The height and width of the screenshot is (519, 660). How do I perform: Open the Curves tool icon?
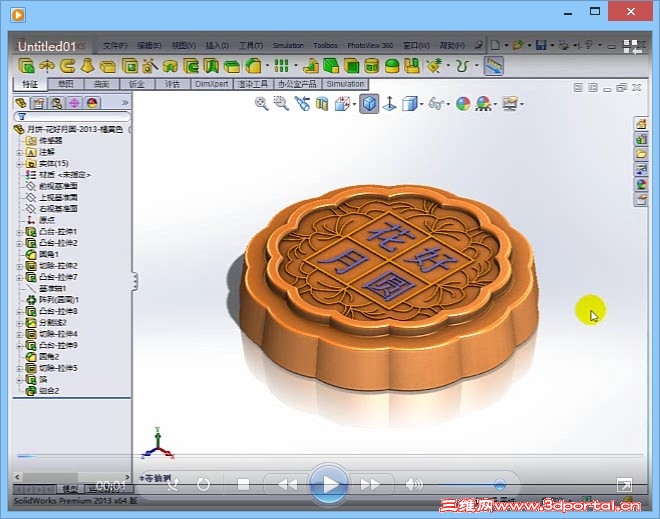point(463,66)
